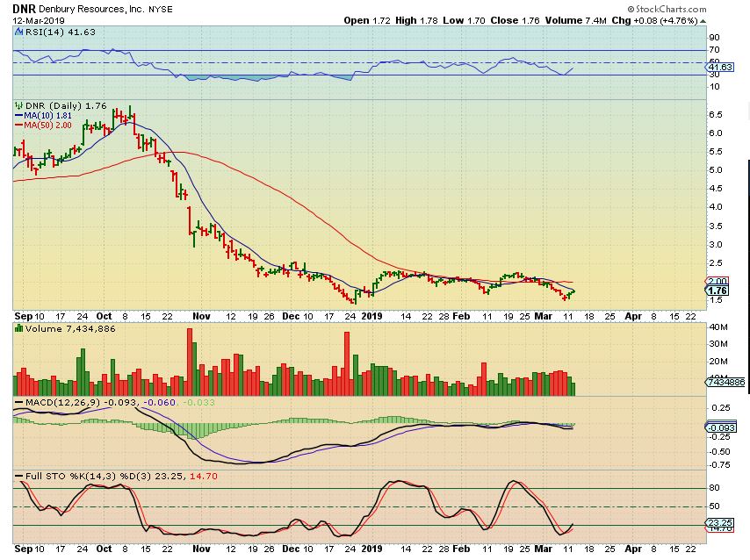Click the 12-Mar-2019 date label
Screen dimensions: 750x560
click(39, 20)
